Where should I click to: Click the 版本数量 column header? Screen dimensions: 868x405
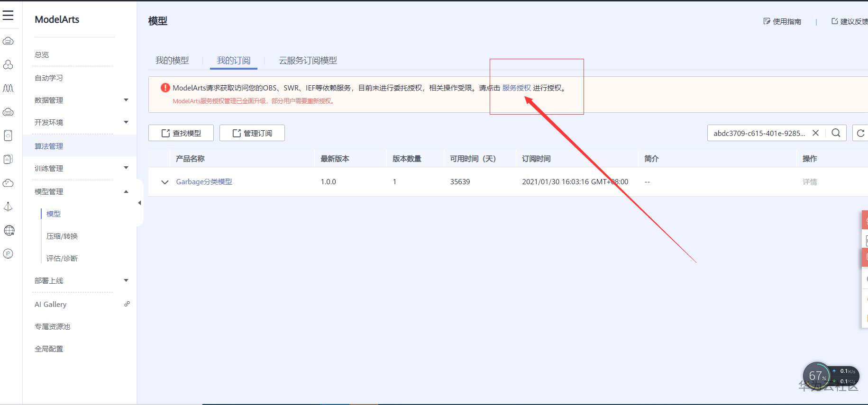click(407, 159)
